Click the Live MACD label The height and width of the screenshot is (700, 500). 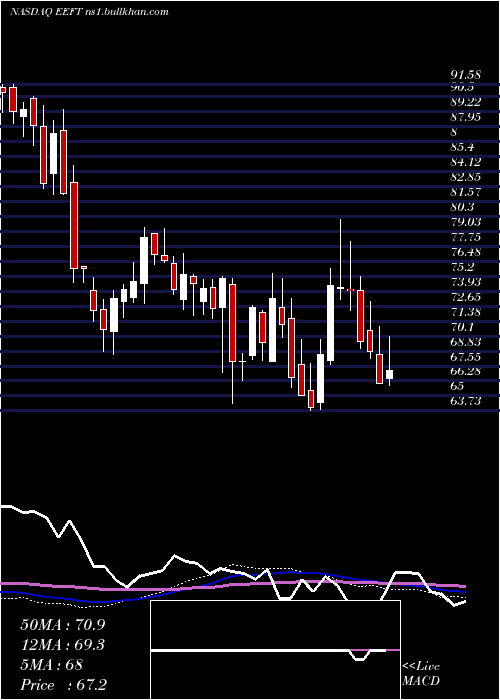(x=421, y=674)
